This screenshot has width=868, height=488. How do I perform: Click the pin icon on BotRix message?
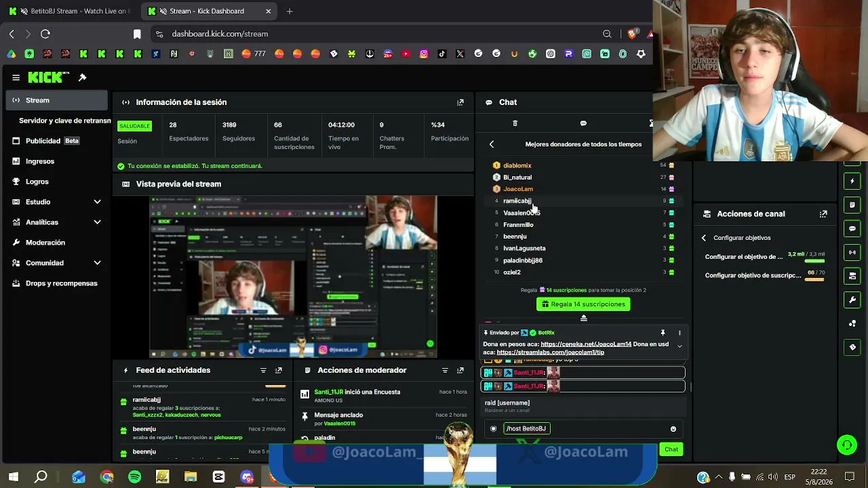point(663,333)
